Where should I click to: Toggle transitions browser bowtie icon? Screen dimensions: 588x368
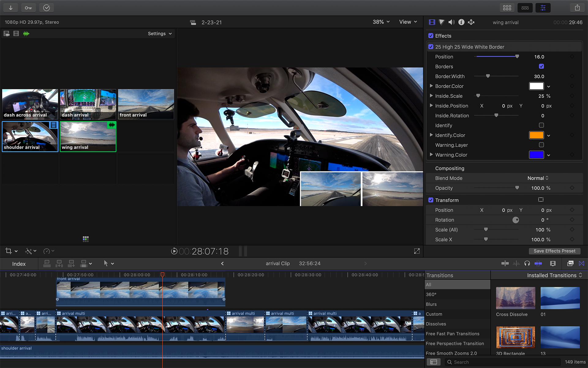click(x=582, y=263)
